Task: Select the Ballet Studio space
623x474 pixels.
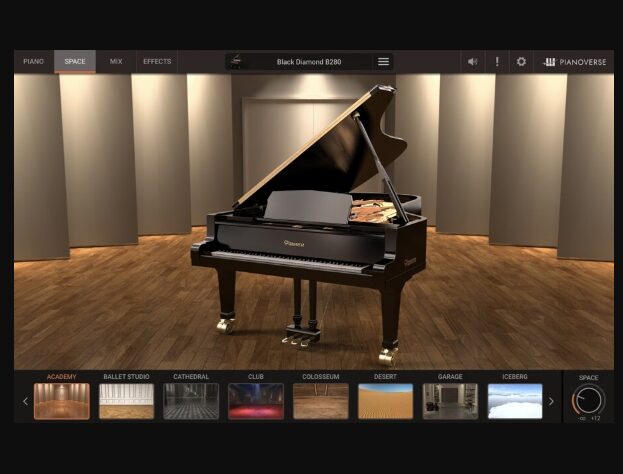Action: (x=126, y=401)
